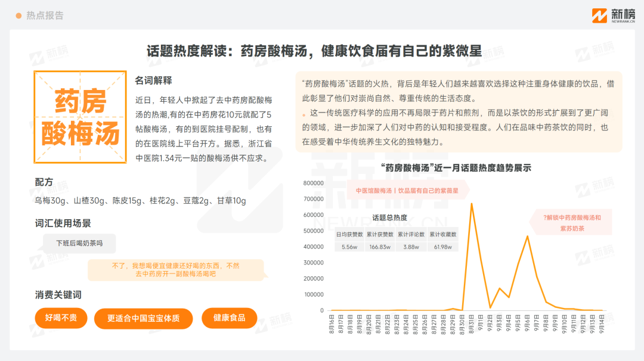
Task: Select chart title “药房酸梅汤”近一月话题热度趋势展示
Action: tap(456, 168)
